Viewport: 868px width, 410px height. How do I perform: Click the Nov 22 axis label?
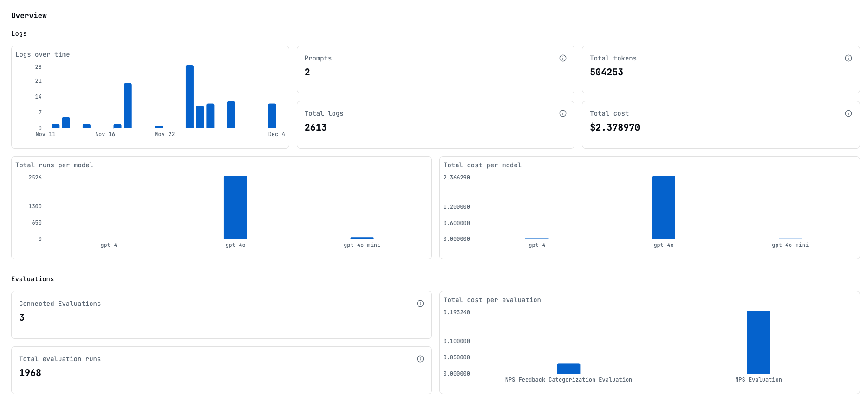165,134
